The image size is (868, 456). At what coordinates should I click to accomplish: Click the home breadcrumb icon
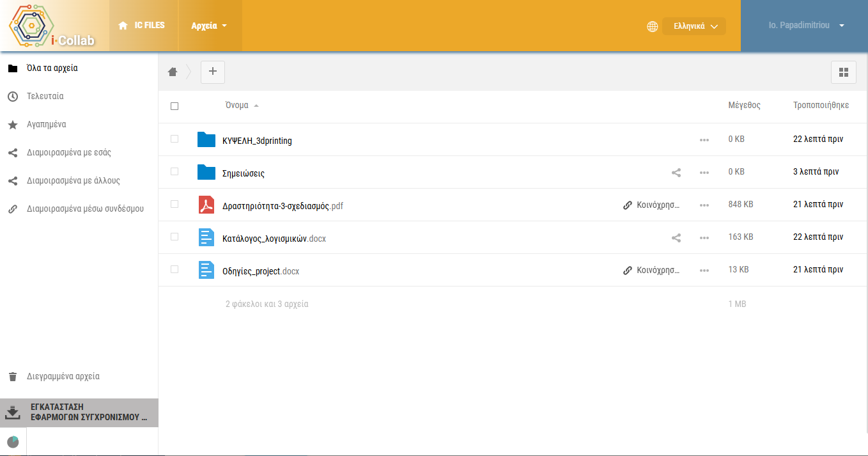coord(173,72)
